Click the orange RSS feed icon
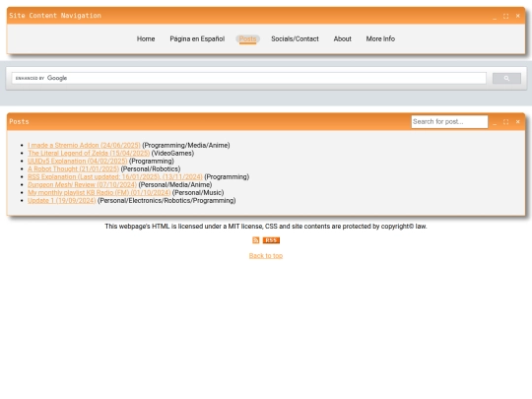This screenshot has width=532, height=399. pos(256,240)
